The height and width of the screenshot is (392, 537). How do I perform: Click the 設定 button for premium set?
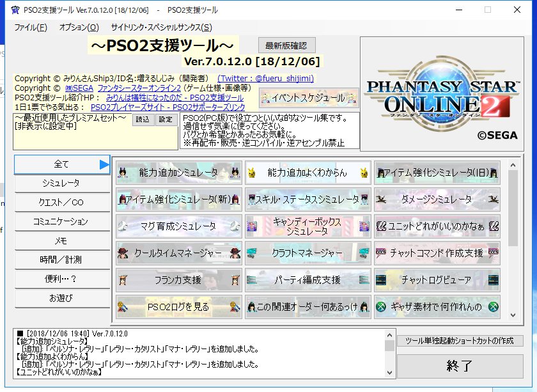pyautogui.click(x=166, y=119)
